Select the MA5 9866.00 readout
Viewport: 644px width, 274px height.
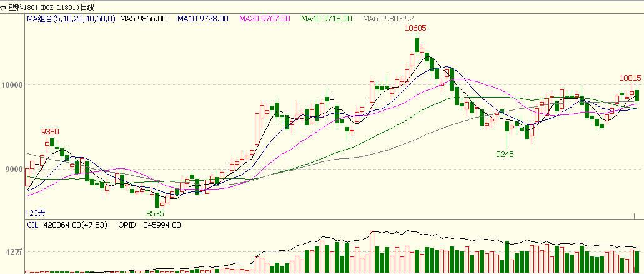143,19
